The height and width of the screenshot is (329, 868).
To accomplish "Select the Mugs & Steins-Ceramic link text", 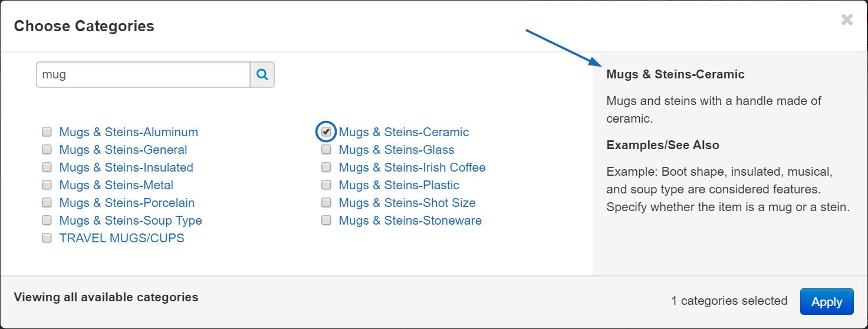I will (404, 132).
